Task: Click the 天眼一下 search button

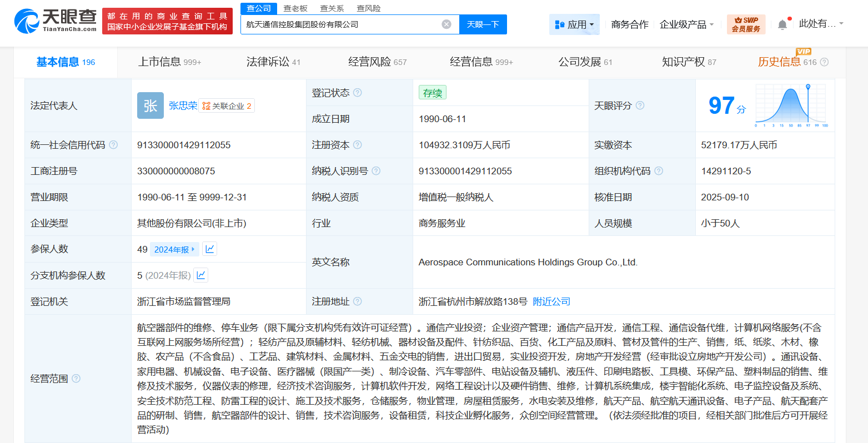Action: (x=483, y=24)
